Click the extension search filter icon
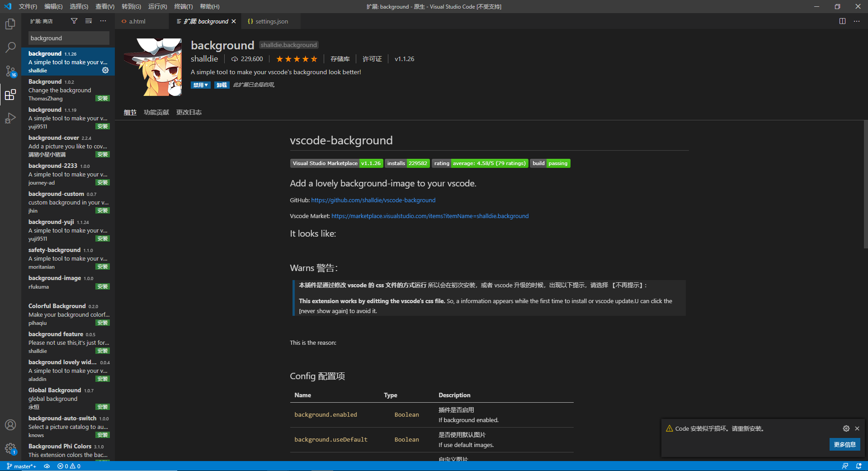868x471 pixels. click(74, 21)
